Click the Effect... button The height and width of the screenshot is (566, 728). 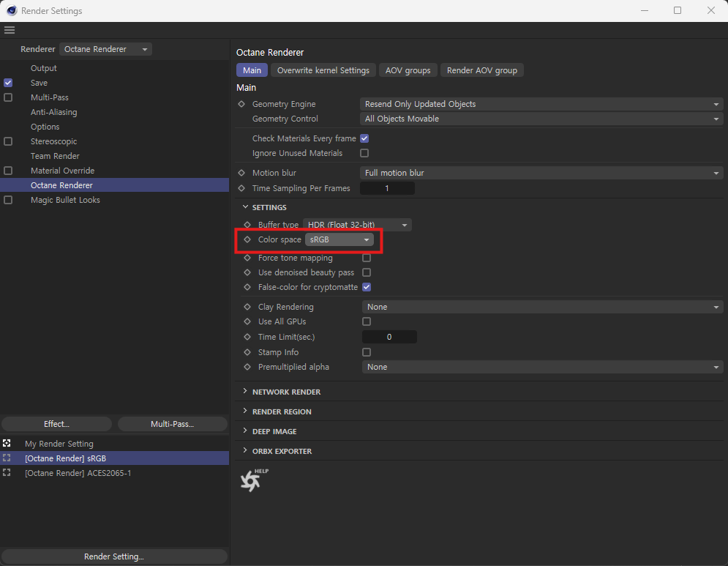(56, 424)
